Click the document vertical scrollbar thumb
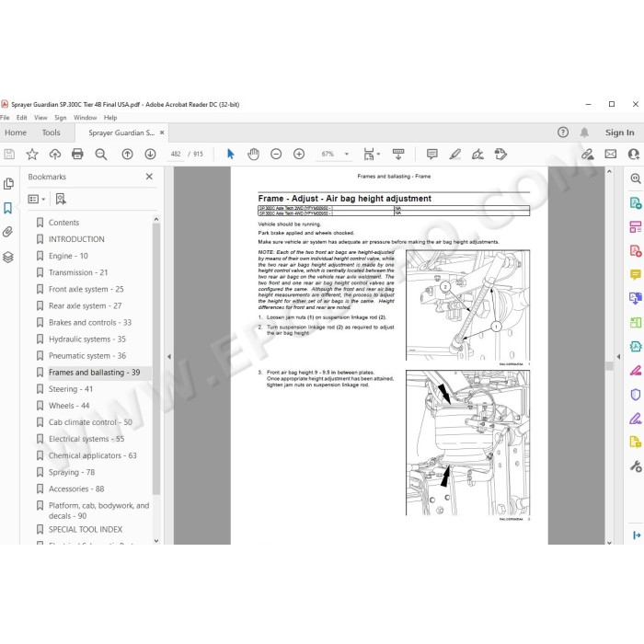Screen dimensions: 644x644 point(609,365)
